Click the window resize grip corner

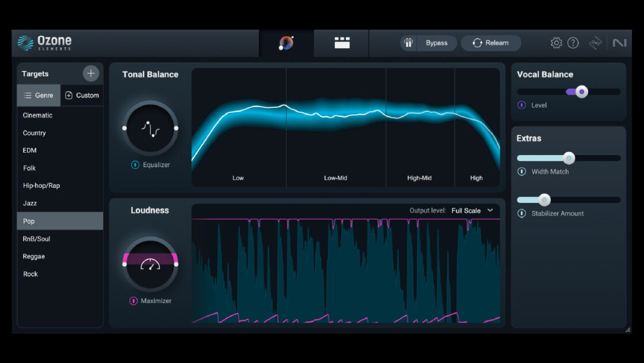point(628,330)
